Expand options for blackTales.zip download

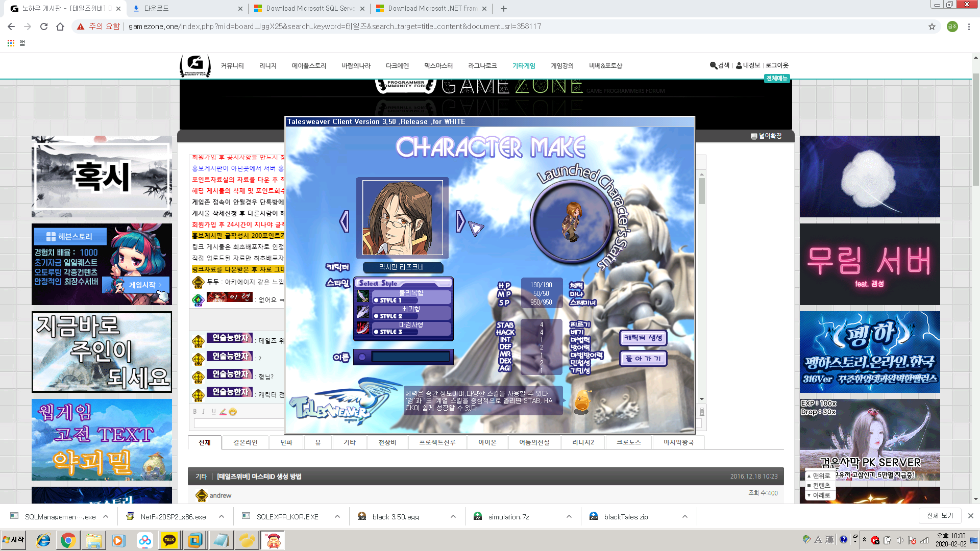pos(685,516)
